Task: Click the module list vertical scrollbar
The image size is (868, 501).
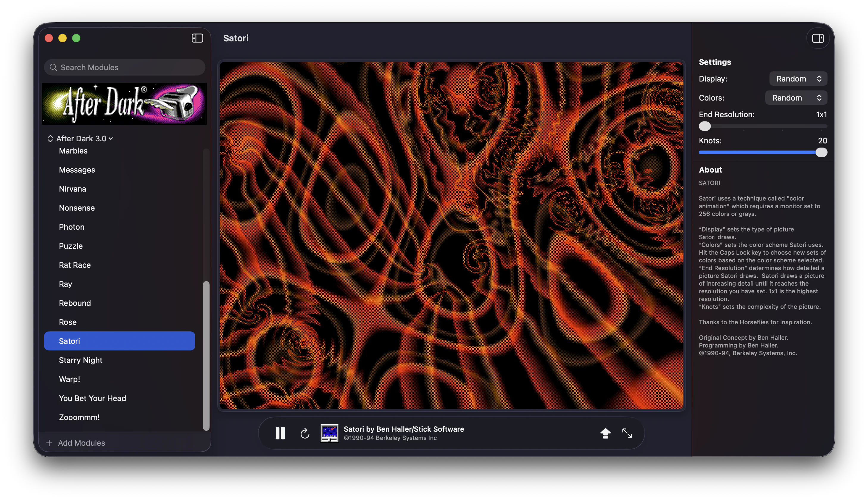Action: pos(206,356)
